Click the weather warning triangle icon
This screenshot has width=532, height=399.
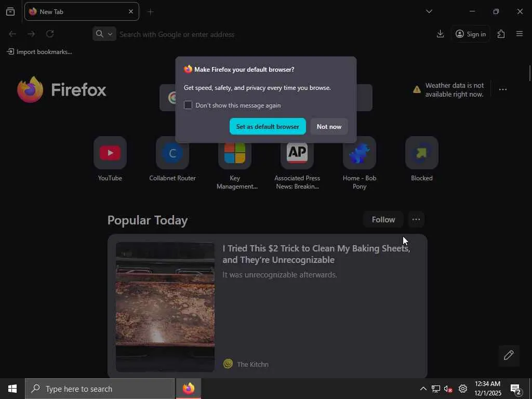pos(417,89)
